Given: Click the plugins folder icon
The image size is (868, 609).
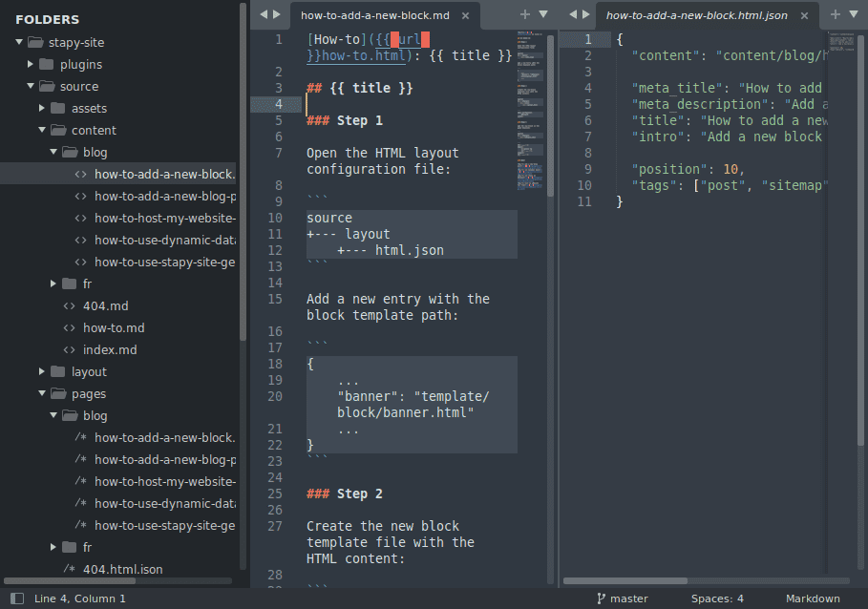Looking at the screenshot, I should point(47,64).
